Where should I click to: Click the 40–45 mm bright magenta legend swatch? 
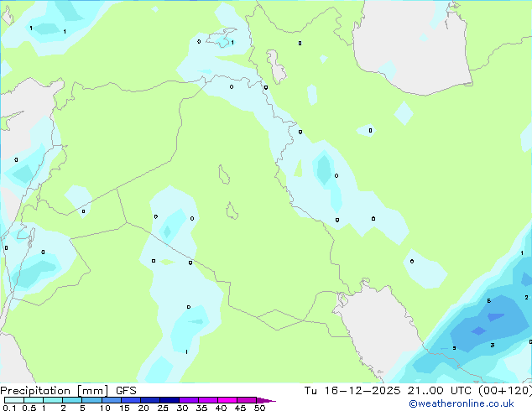pos(227,400)
